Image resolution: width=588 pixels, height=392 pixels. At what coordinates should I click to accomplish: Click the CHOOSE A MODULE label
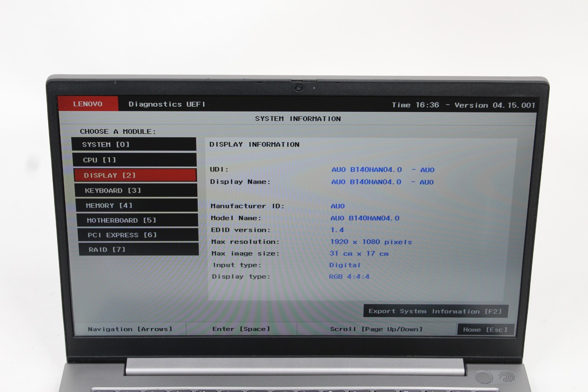click(x=118, y=131)
